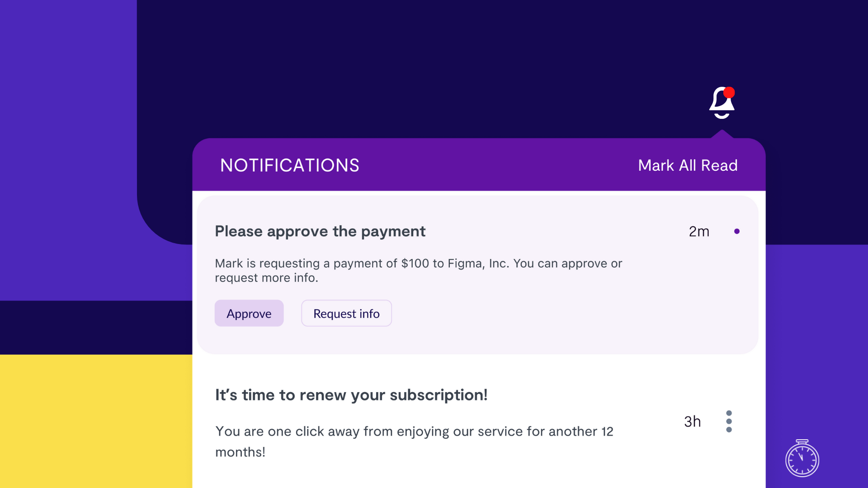
Task: Select the NOTIFICATIONS header title
Action: click(x=290, y=165)
